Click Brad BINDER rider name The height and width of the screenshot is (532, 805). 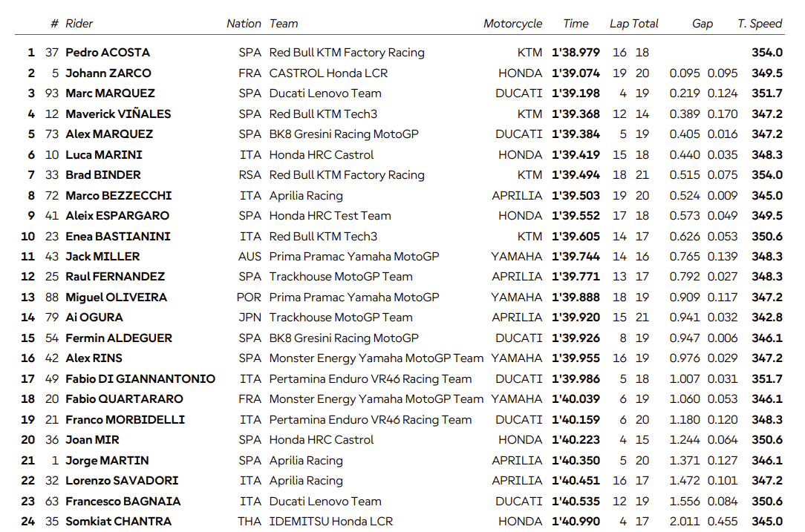tap(103, 175)
